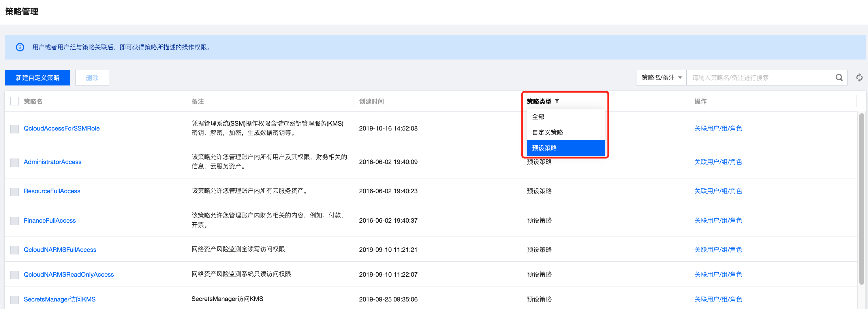Select the FinanceFullAccess row checkbox

click(x=14, y=221)
